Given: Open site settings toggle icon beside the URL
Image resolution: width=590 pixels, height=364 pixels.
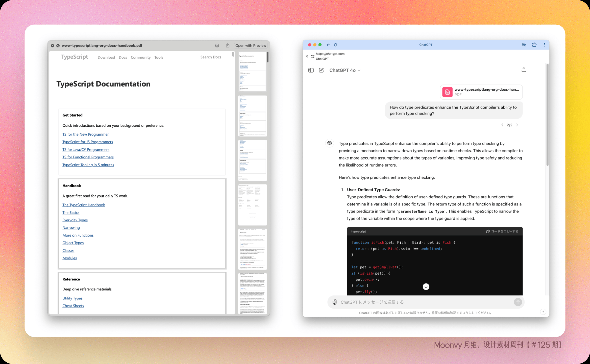Looking at the screenshot, I should click(313, 56).
